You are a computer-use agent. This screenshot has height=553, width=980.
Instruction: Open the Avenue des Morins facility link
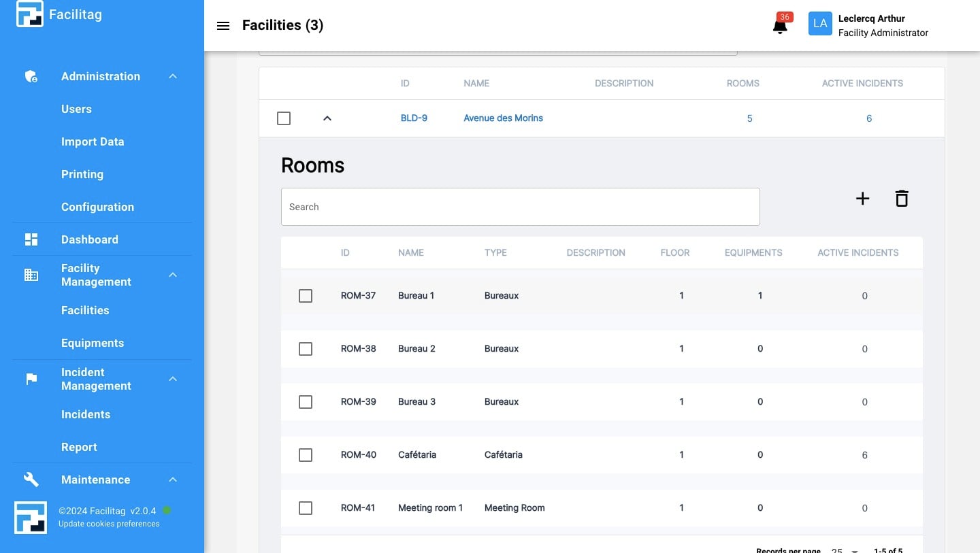point(503,118)
